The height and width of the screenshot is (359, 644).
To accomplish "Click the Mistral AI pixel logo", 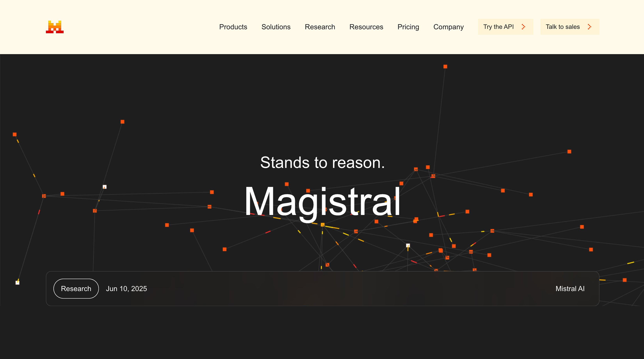I will (x=55, y=27).
